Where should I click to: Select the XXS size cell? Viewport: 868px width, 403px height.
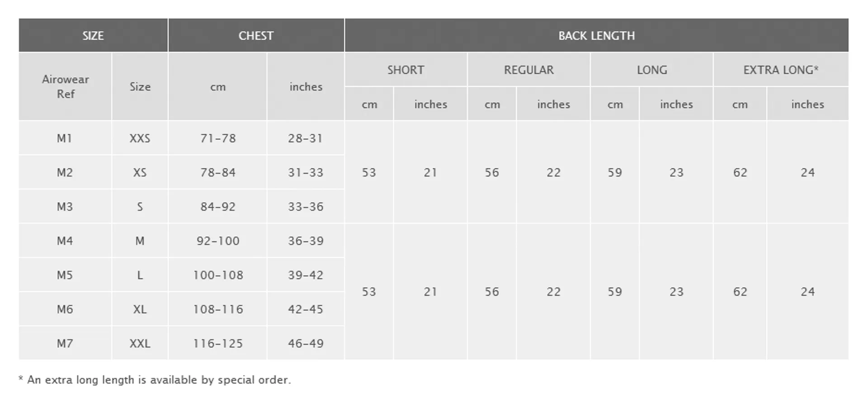click(140, 138)
